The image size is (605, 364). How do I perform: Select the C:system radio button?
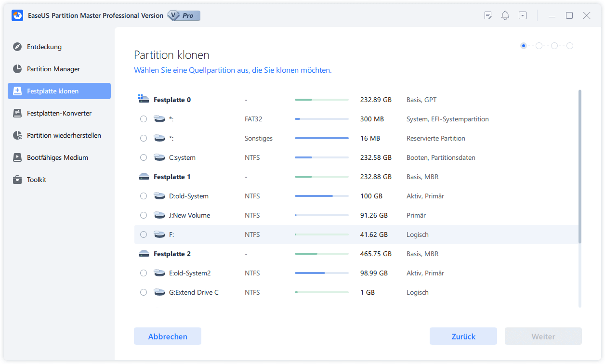144,157
